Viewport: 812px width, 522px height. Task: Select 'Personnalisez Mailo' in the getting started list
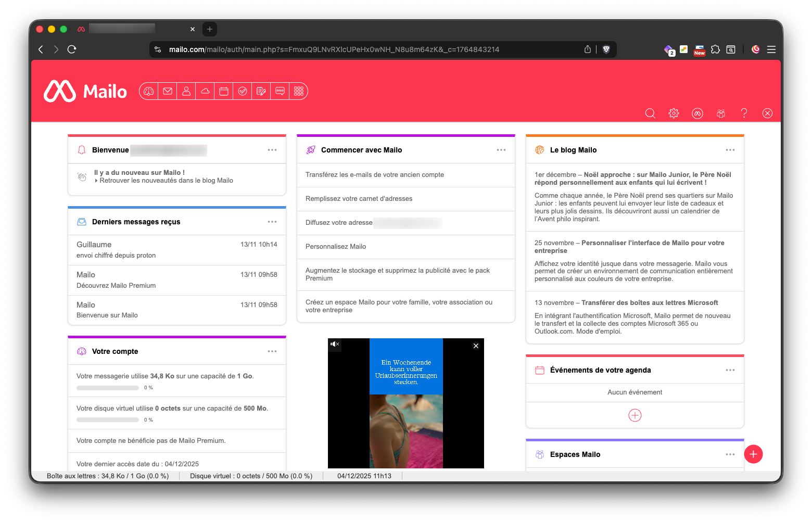336,247
